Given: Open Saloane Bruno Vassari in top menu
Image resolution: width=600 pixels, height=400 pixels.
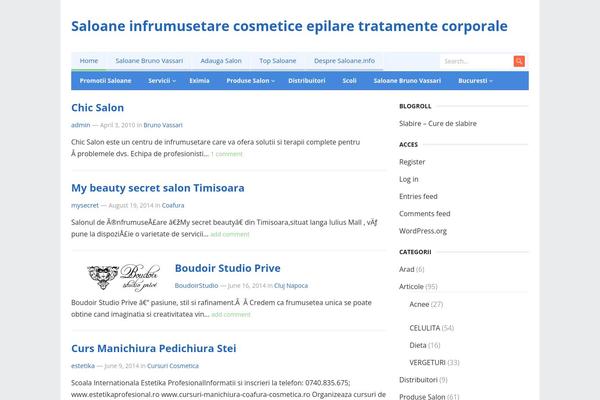Looking at the screenshot, I should [x=149, y=61].
